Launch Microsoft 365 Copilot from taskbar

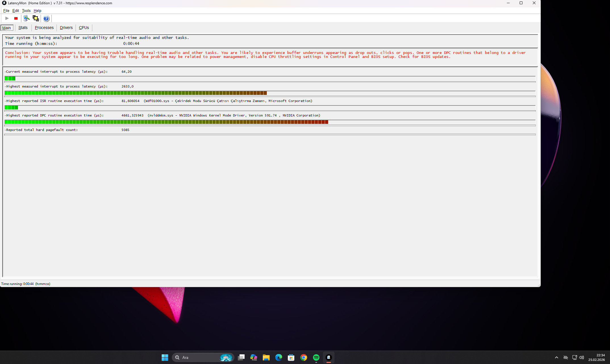pos(254,357)
